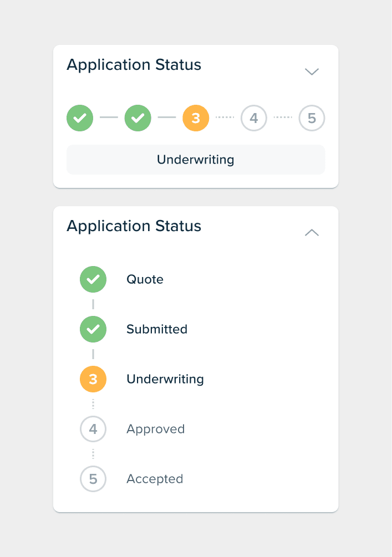This screenshot has height=557, width=392.
Task: Click second green checkmark in horizontal stepper
Action: click(138, 118)
